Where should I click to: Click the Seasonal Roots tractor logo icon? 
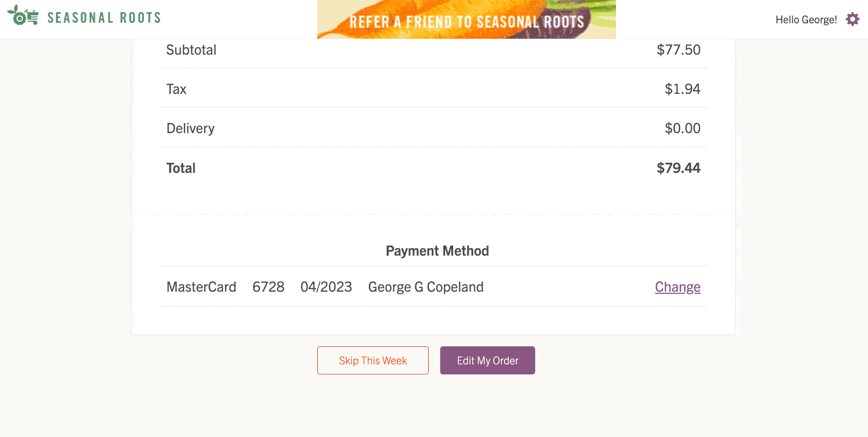click(23, 16)
